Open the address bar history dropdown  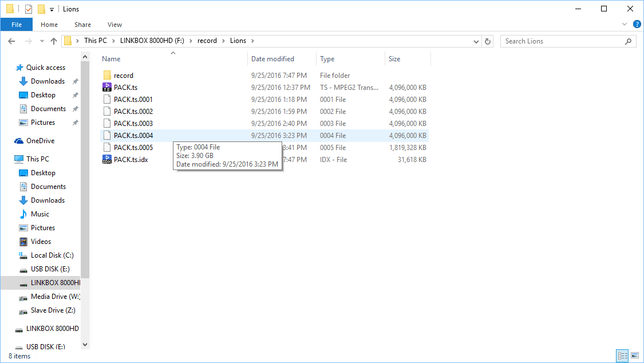(x=476, y=41)
